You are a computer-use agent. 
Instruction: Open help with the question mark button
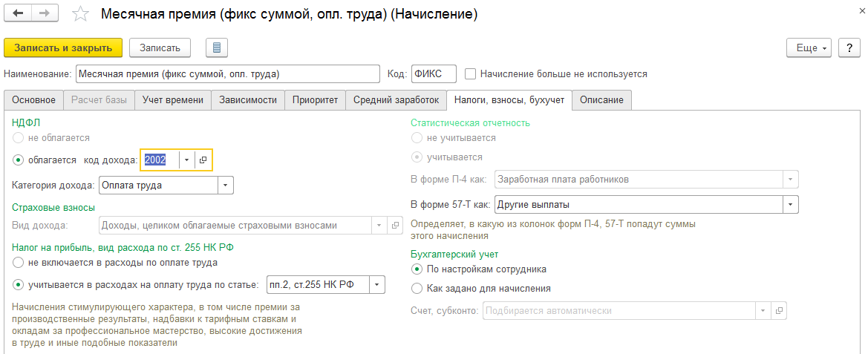tap(849, 47)
